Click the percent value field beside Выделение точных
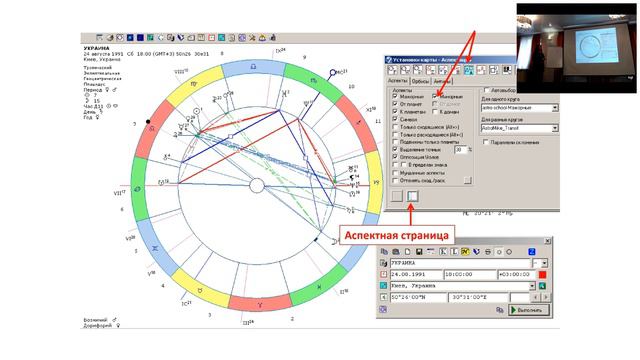The image size is (640, 360). pos(460,149)
